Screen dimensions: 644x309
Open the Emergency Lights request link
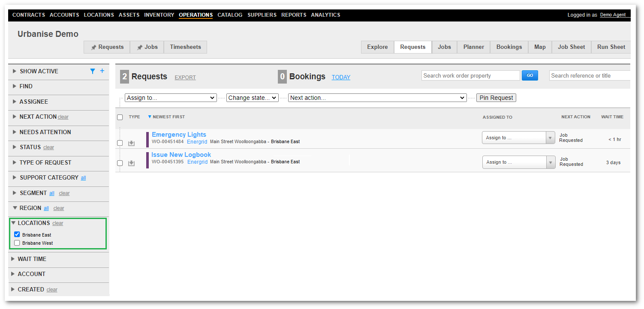click(179, 135)
